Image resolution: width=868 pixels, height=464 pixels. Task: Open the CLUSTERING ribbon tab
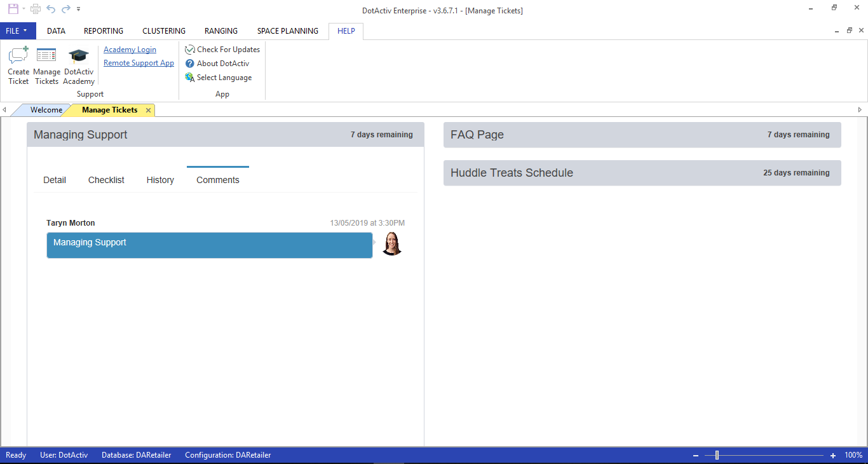point(164,31)
